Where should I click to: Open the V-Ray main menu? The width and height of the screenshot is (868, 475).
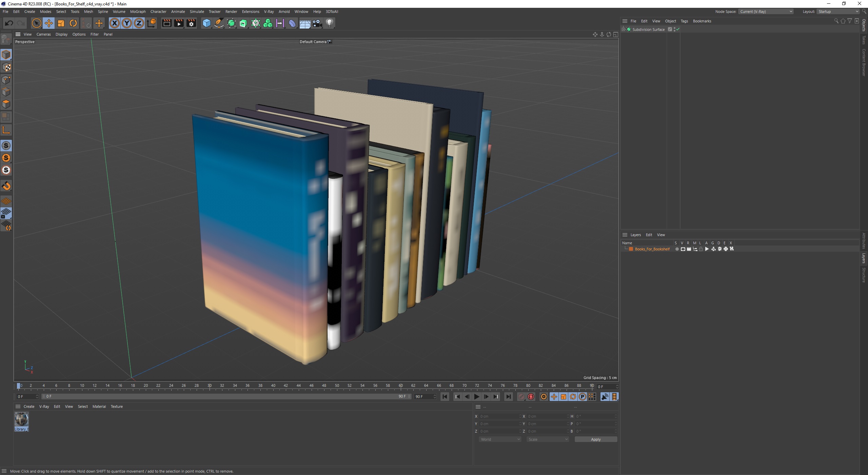(x=269, y=12)
